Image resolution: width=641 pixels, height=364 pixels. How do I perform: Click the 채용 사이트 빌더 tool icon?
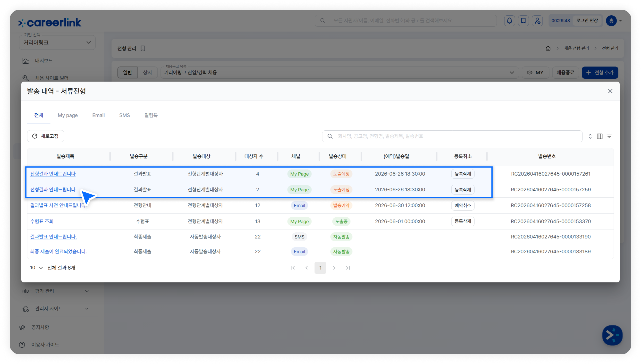(x=25, y=78)
